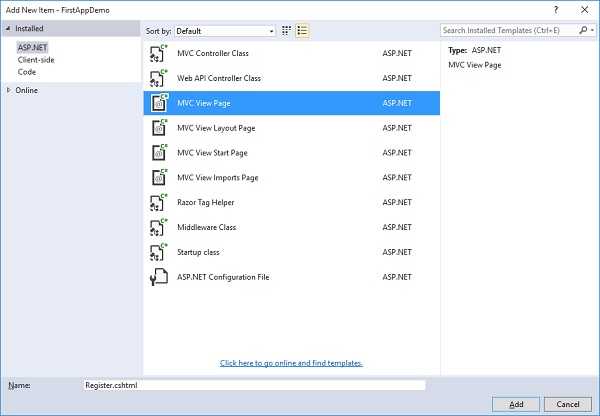Click the Name input field with Register.cshtml
The image size is (600, 416).
tap(254, 385)
